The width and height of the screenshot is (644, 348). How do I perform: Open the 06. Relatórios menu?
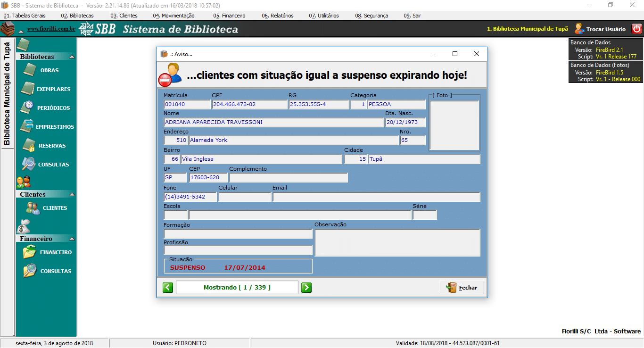coord(278,16)
